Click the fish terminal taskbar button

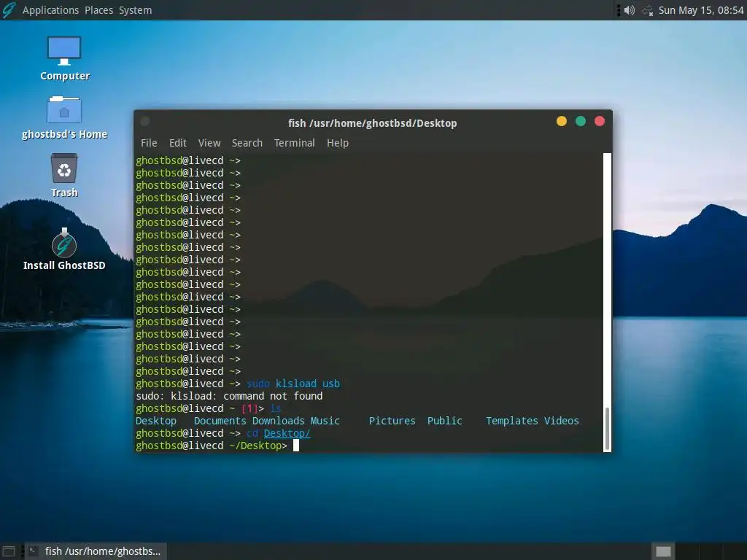click(96, 551)
